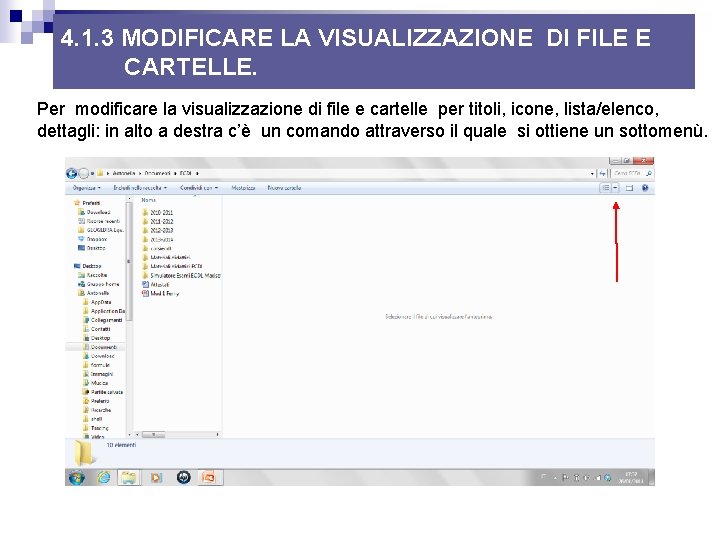The height and width of the screenshot is (540, 720).
Task: Select the Musica folder in tree
Action: (x=96, y=383)
